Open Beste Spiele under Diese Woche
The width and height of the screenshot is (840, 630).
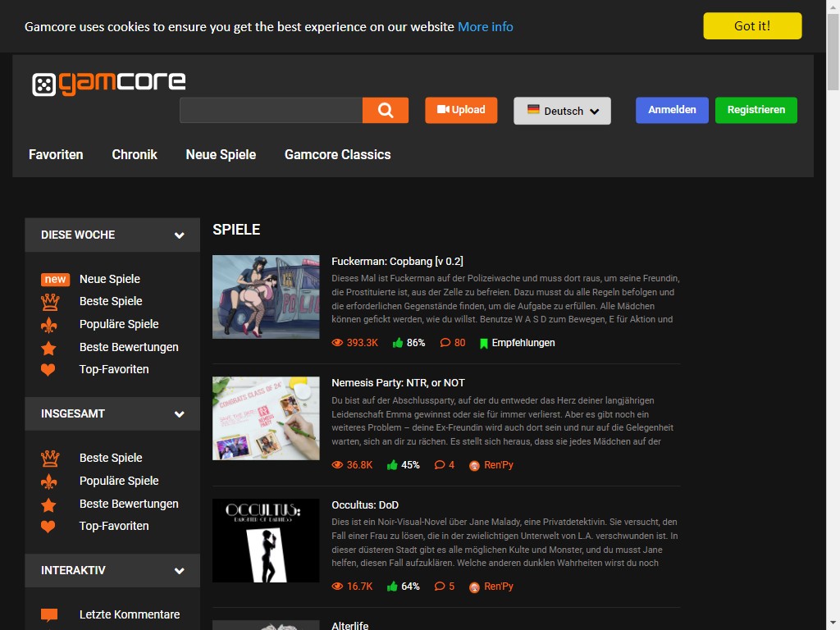[x=111, y=302]
